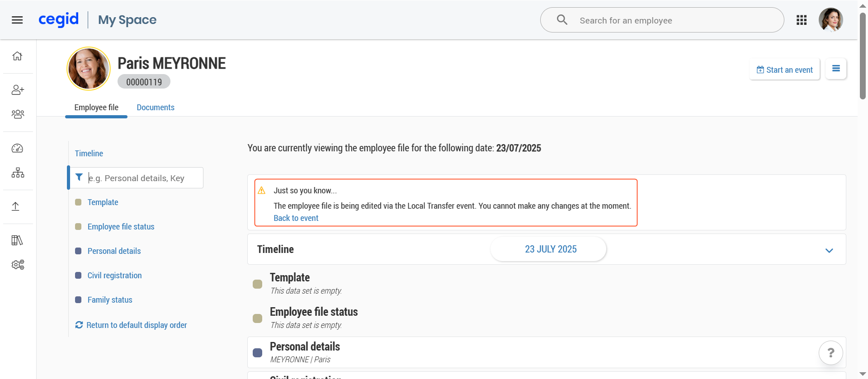Screen dimensions: 868x379
Task: Click the Personal details color square
Action: 257,353
